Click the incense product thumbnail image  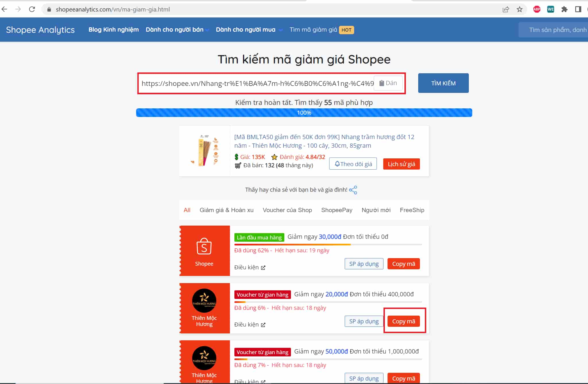pos(205,151)
